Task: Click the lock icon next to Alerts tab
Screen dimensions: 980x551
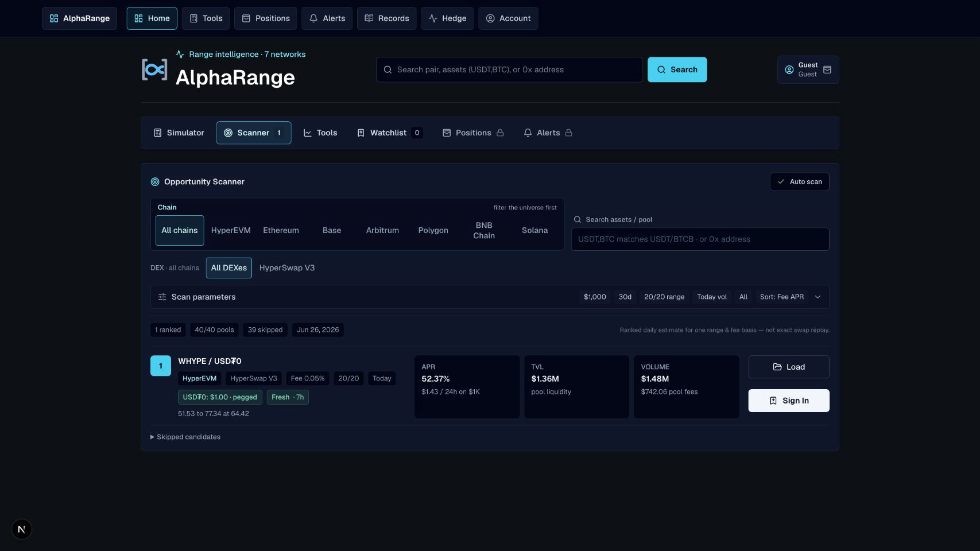Action: (x=568, y=133)
